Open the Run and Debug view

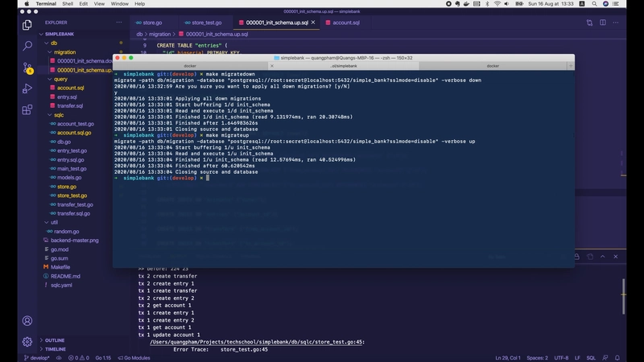pos(27,88)
